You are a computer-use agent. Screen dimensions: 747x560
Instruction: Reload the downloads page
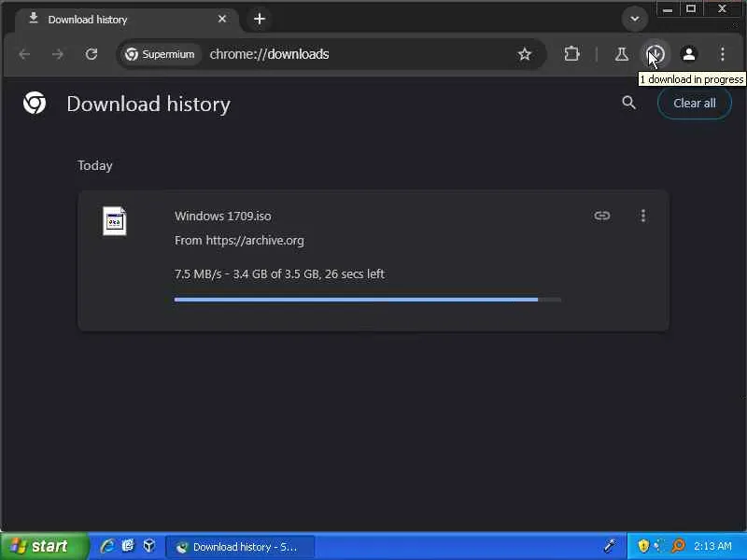pyautogui.click(x=92, y=54)
